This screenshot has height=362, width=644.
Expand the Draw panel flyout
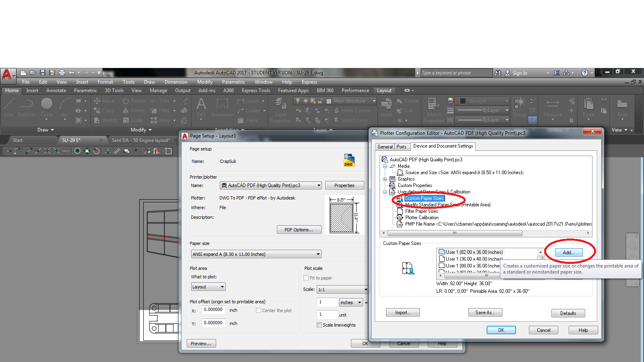[45, 130]
